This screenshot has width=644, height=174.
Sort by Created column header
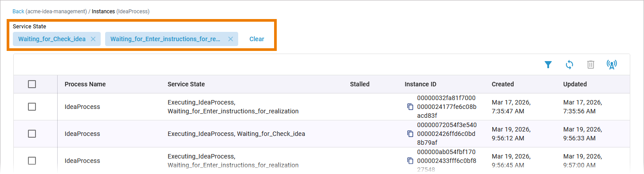[x=503, y=84]
